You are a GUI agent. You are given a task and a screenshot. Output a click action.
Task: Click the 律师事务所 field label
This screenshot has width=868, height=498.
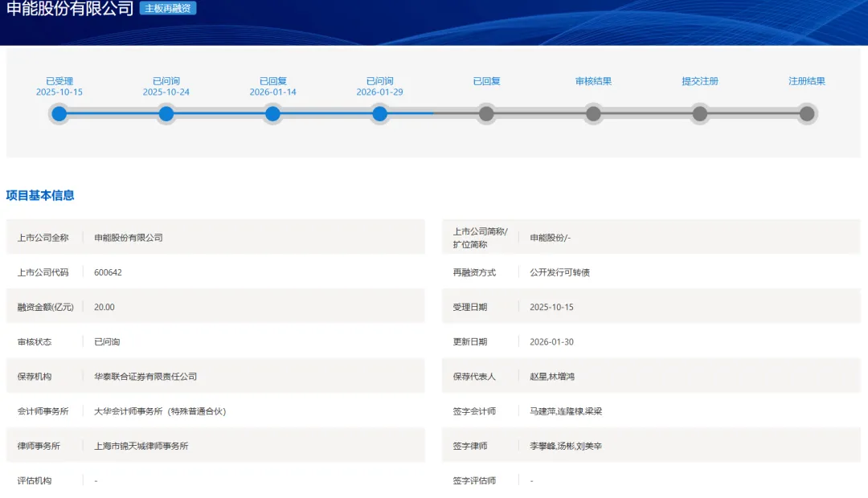pyautogui.click(x=39, y=446)
